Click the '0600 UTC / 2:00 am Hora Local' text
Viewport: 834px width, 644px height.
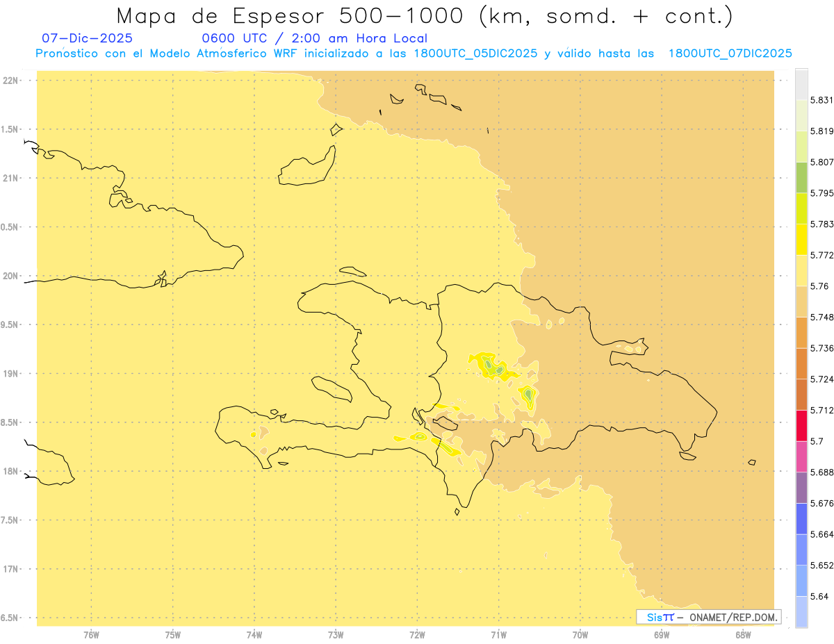[x=314, y=38]
